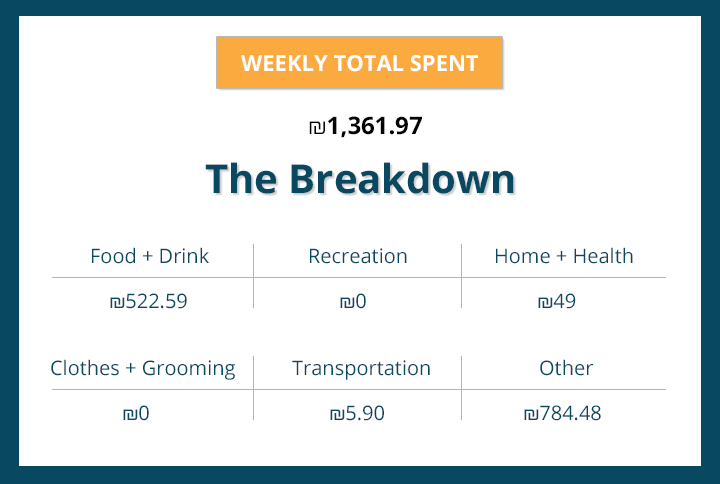The image size is (720, 484).
Task: Click the Recreation category label
Action: click(358, 256)
